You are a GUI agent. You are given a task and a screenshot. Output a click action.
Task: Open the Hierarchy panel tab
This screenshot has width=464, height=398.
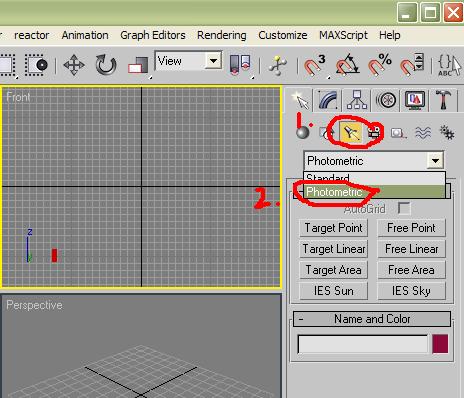(x=357, y=100)
